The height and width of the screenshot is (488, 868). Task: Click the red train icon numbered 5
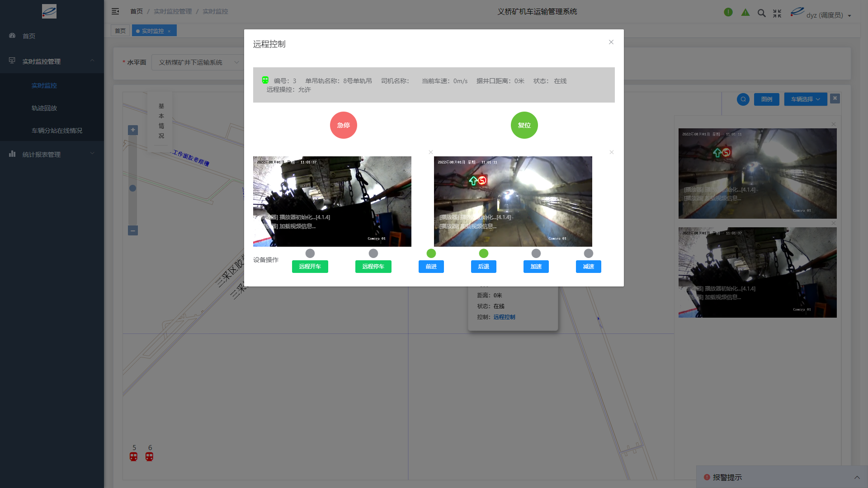point(133,456)
